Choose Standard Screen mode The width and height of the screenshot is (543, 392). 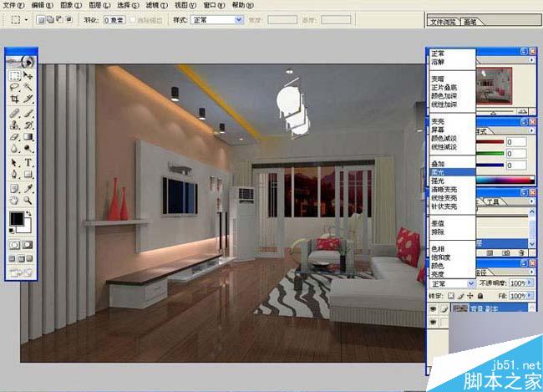[13, 258]
